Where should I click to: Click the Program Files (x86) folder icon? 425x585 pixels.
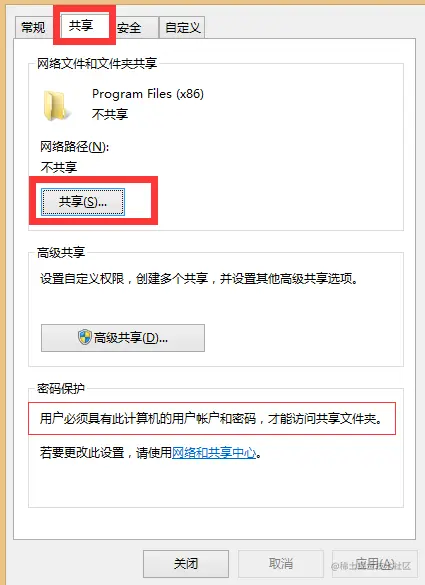(57, 106)
